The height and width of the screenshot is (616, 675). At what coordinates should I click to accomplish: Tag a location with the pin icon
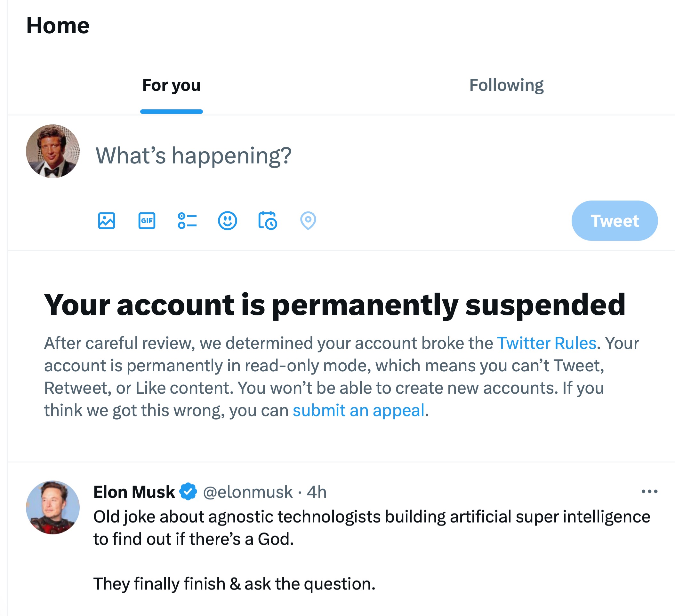coord(308,221)
